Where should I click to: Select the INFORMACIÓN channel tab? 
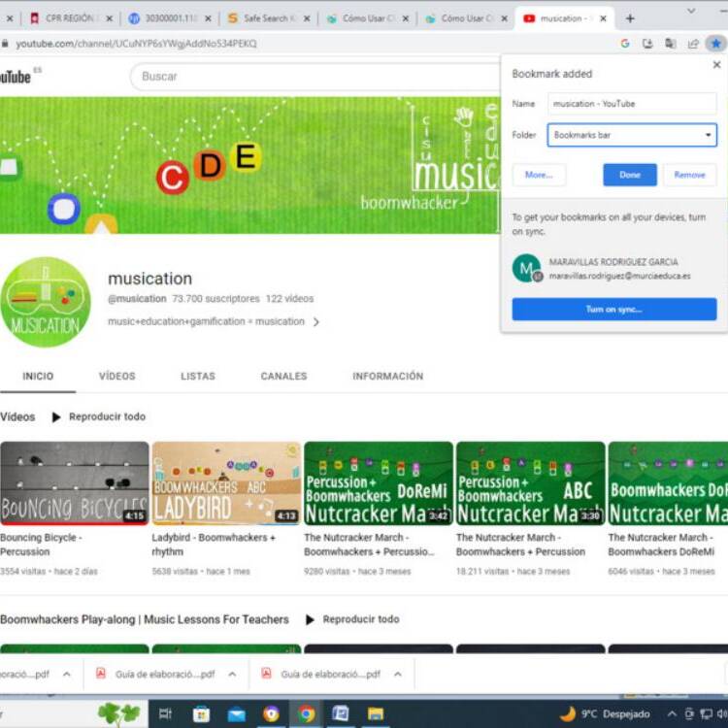[387, 376]
